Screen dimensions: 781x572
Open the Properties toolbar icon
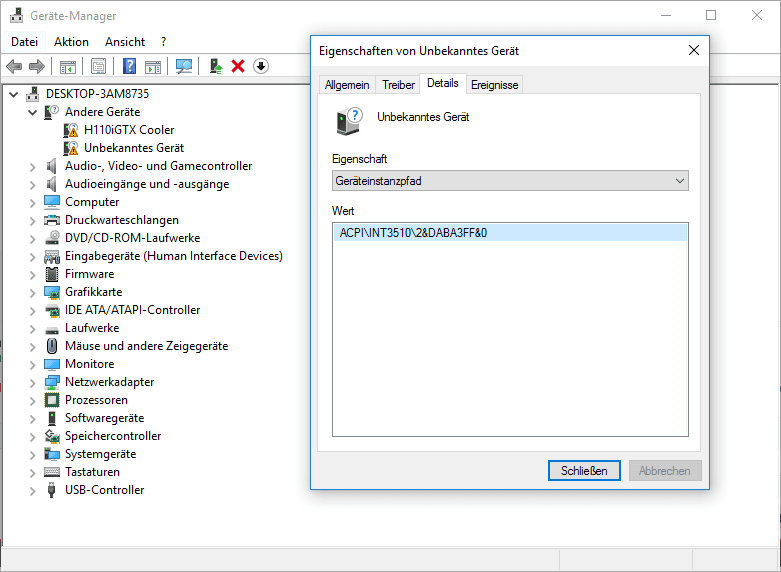pyautogui.click(x=99, y=66)
